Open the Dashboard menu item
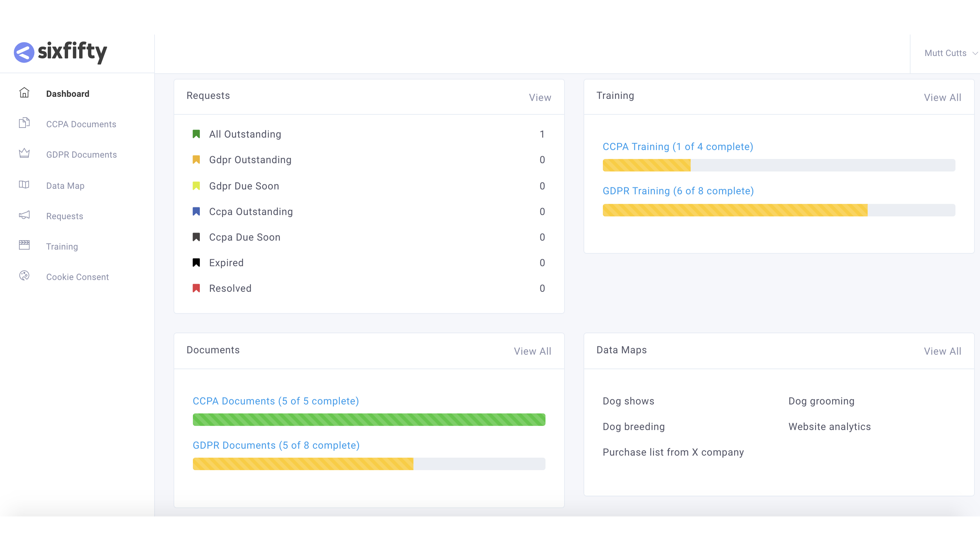The width and height of the screenshot is (980, 551). coord(68,94)
